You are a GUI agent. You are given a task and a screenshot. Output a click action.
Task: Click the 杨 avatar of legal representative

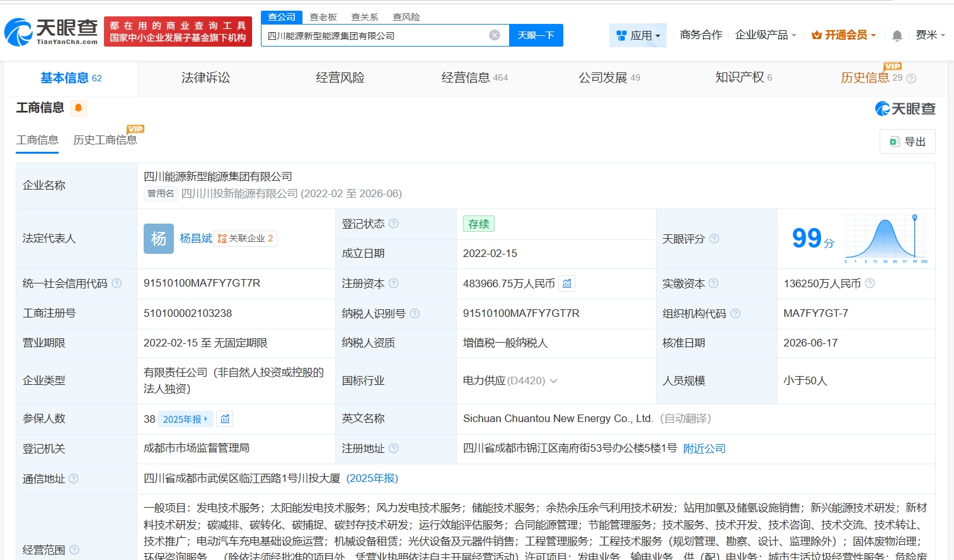point(159,239)
